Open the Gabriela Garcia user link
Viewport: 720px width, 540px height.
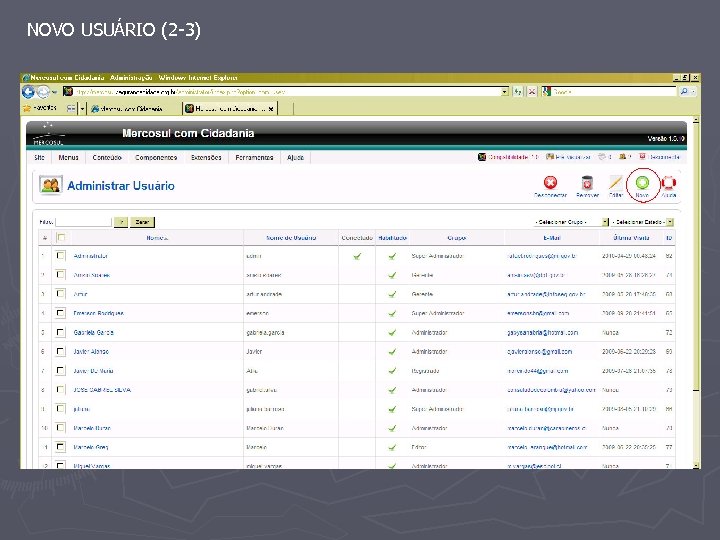pyautogui.click(x=94, y=332)
